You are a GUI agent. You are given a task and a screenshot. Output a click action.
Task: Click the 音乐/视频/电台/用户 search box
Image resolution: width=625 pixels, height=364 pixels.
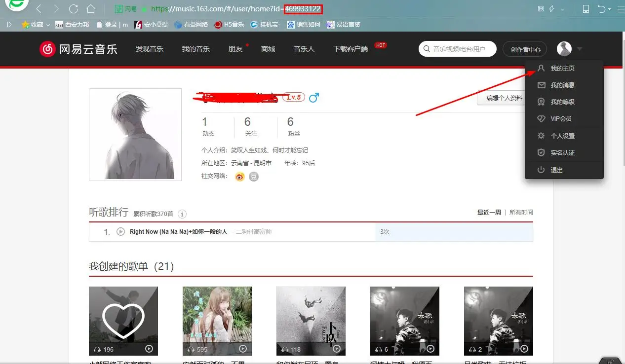click(x=458, y=49)
